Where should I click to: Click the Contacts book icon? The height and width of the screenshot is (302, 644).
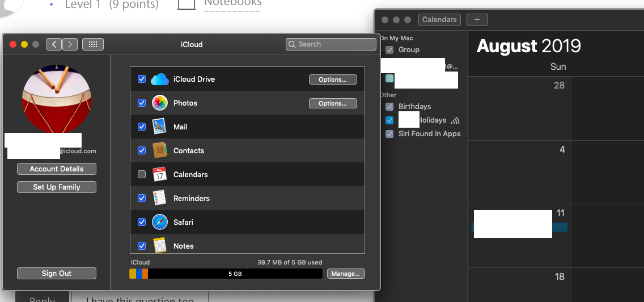(159, 150)
